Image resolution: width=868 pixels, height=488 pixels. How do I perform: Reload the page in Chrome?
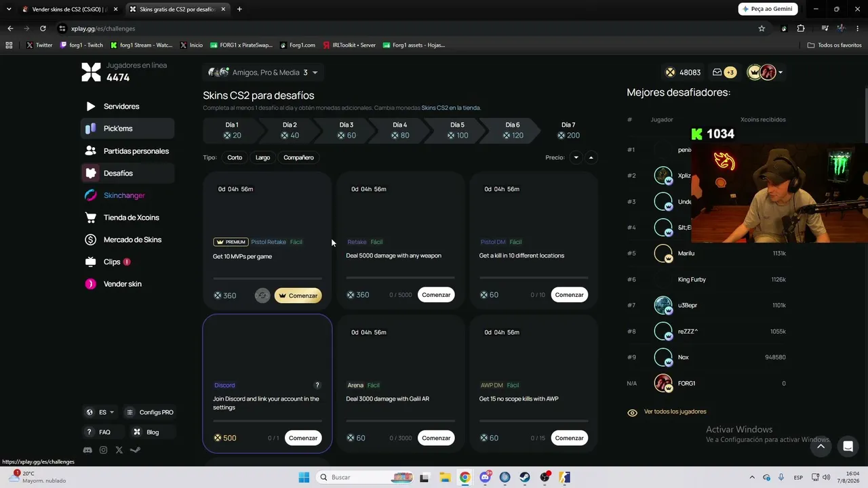click(43, 28)
